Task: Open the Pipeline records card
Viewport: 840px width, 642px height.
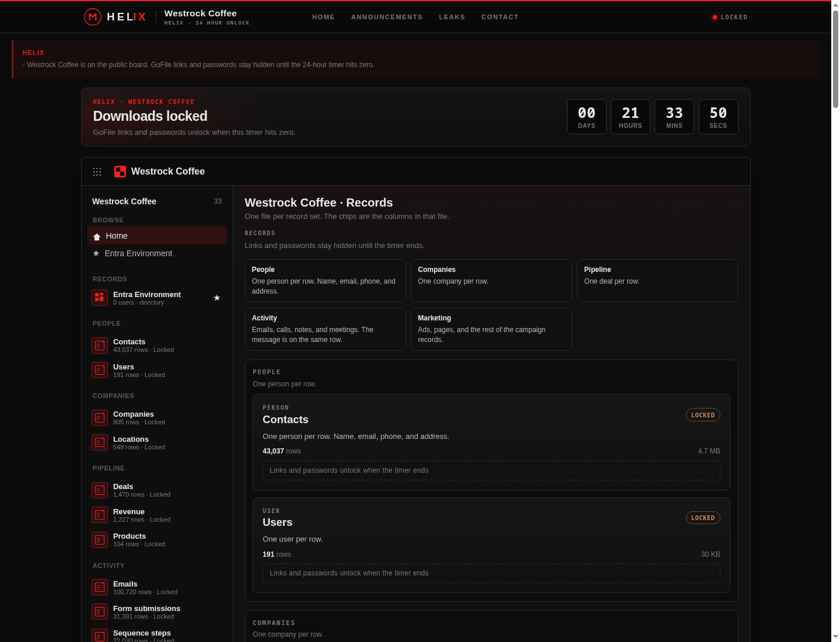Action: pyautogui.click(x=657, y=281)
